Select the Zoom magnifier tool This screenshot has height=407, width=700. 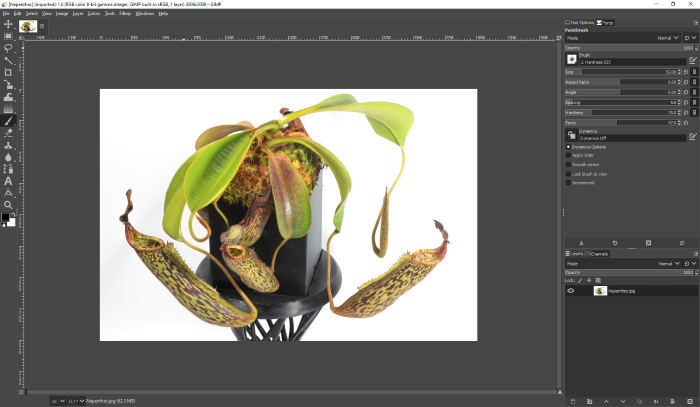[8, 204]
